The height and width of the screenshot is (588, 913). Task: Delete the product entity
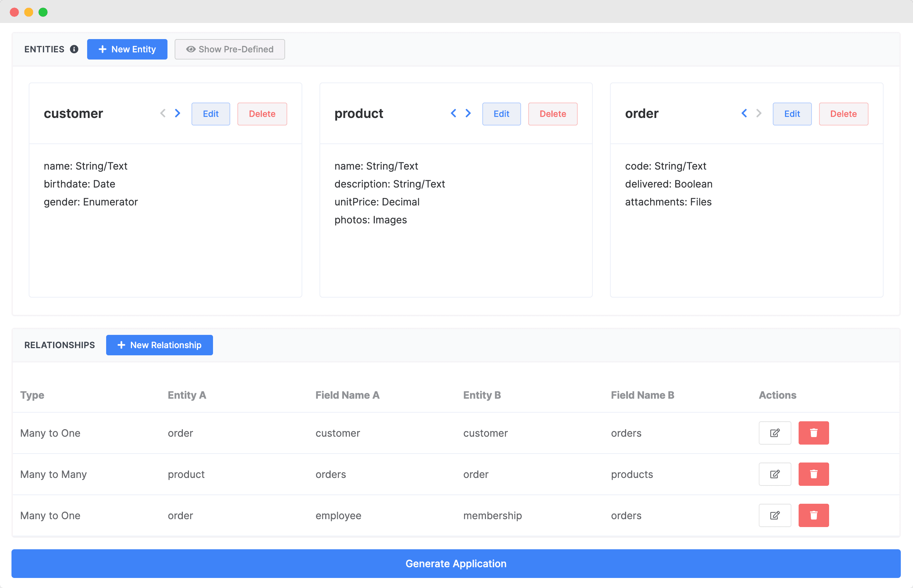point(553,114)
